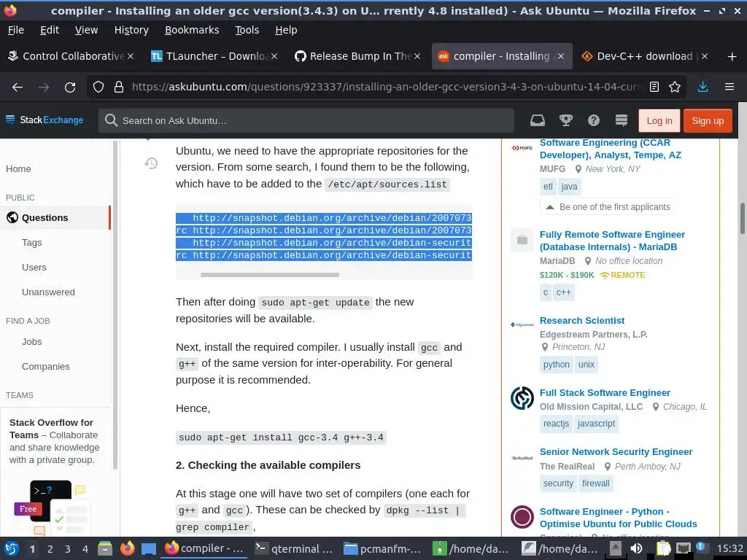Open the Bookmarks menu
747x560 pixels.
point(192,30)
